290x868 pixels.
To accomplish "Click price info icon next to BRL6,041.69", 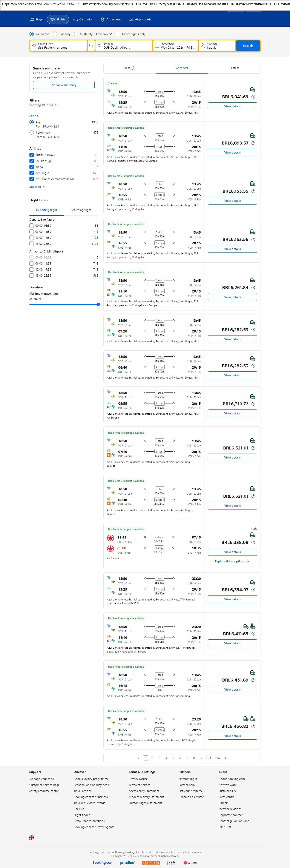I will (x=253, y=97).
